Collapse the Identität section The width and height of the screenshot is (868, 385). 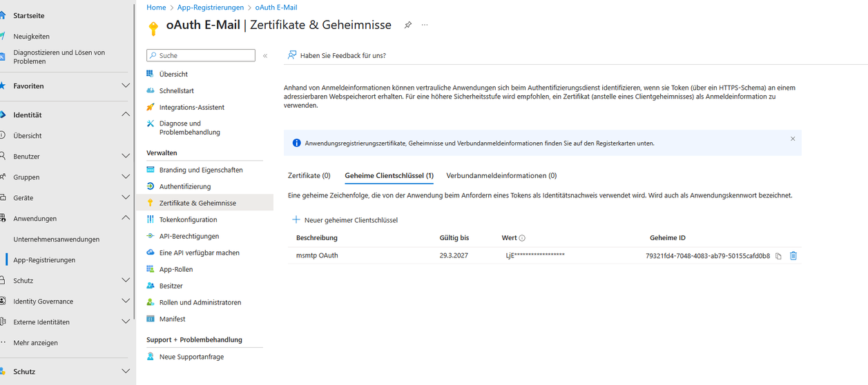125,115
